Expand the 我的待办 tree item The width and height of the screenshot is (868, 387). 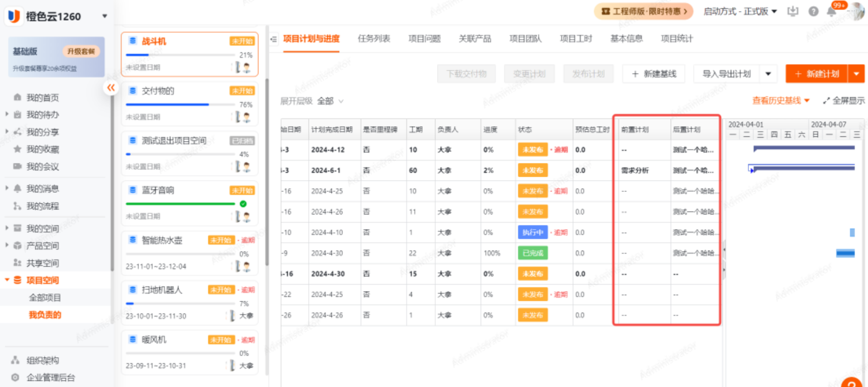point(7,114)
